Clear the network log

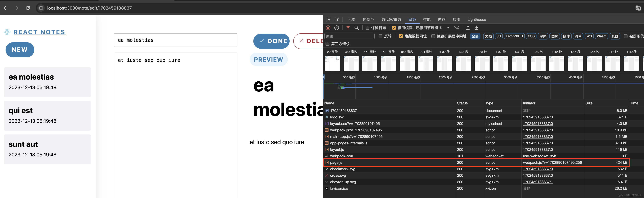tap(337, 28)
